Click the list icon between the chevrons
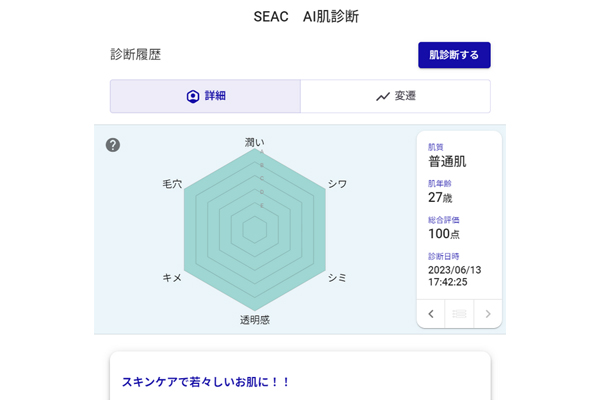This screenshot has width=600, height=400. point(459,314)
